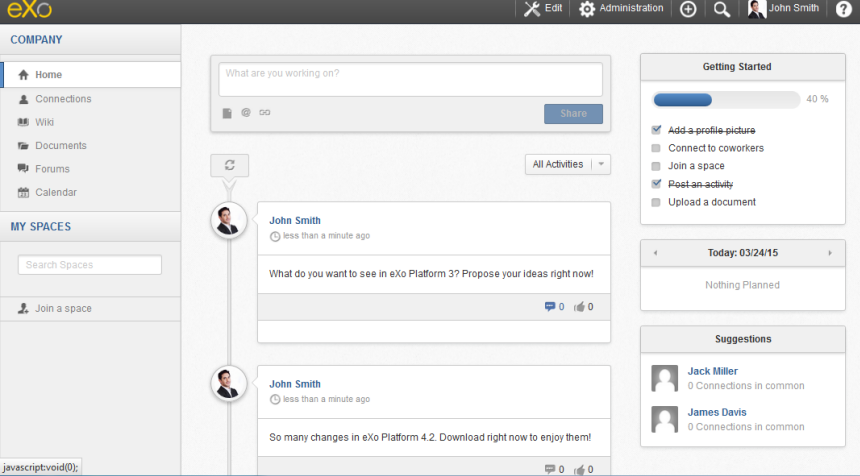Check the Upload a document checkbox

pos(656,202)
